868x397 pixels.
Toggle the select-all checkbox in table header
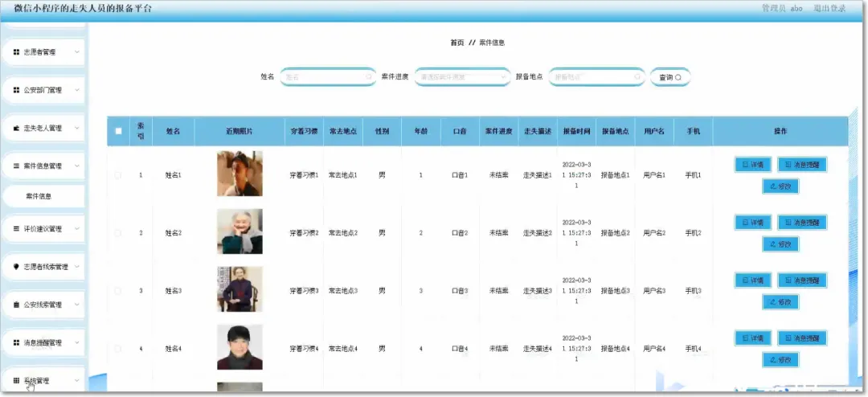[x=118, y=131]
